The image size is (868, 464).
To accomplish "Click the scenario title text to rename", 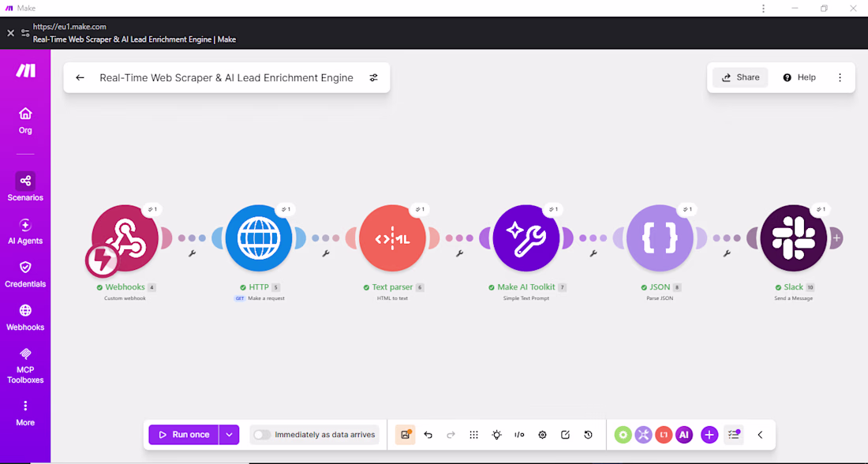I will pos(226,77).
